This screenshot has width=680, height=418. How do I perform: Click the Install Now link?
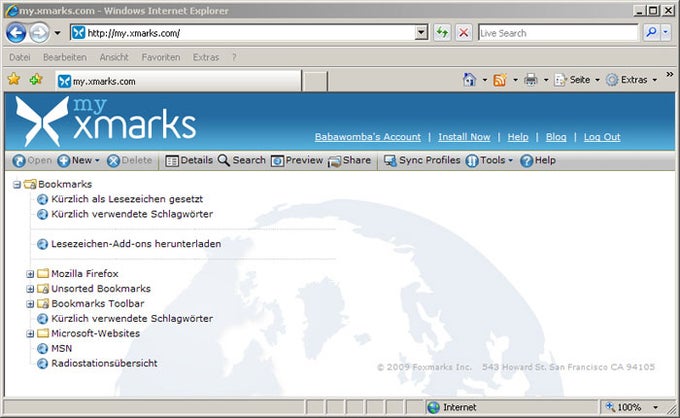pyautogui.click(x=464, y=137)
